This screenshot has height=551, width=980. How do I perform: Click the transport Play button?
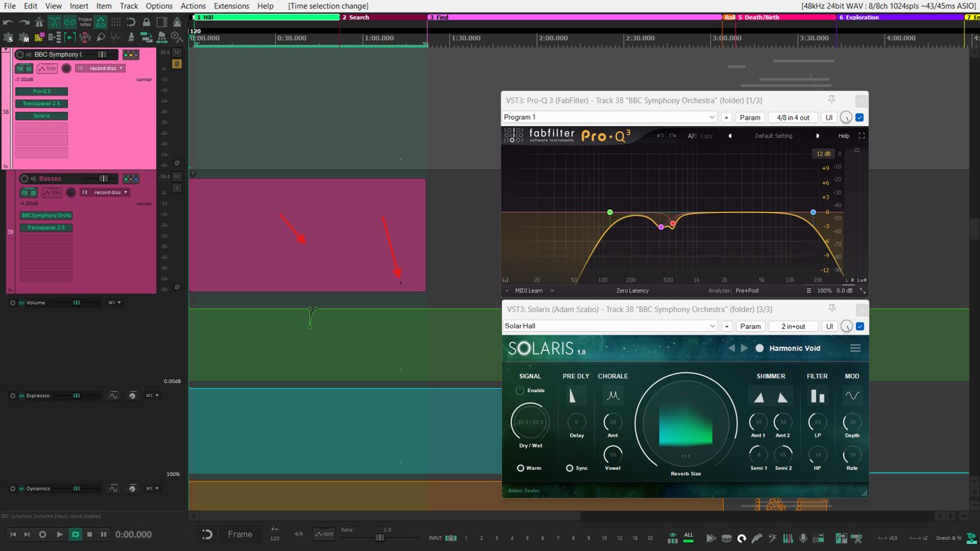(x=59, y=534)
